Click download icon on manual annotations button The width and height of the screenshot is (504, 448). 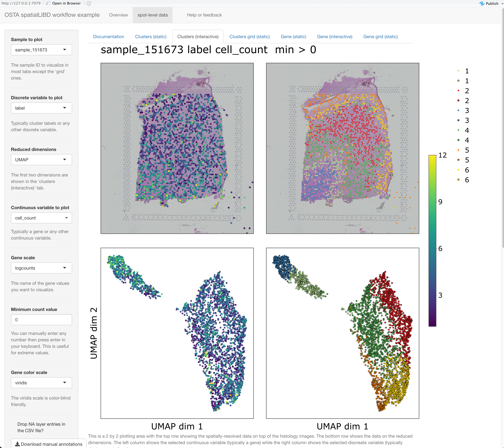tap(17, 444)
